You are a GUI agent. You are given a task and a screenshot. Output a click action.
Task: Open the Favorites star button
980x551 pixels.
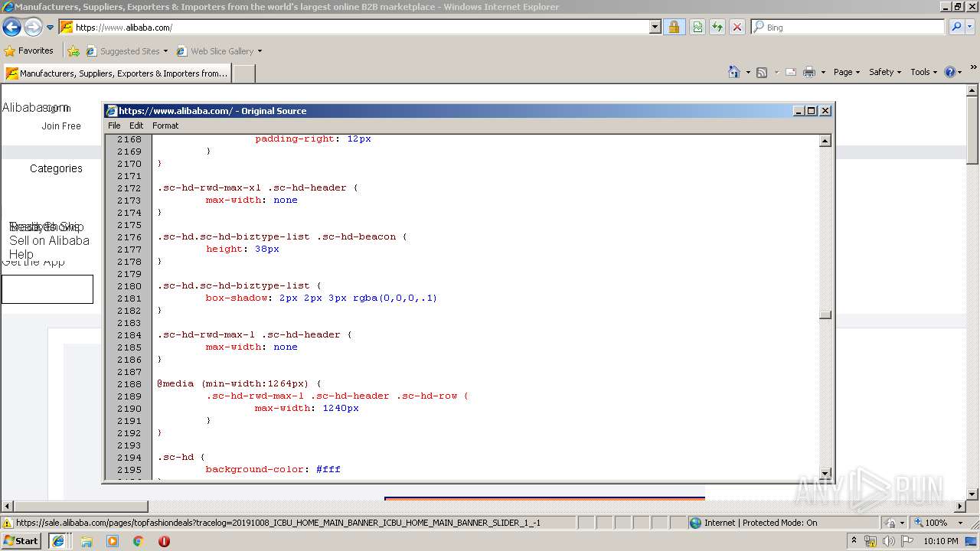pos(29,51)
